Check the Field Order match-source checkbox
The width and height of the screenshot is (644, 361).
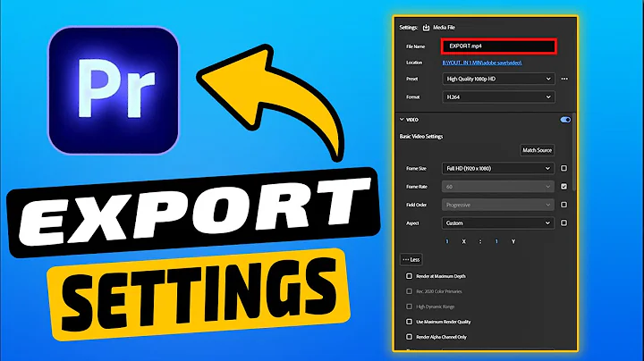point(563,205)
